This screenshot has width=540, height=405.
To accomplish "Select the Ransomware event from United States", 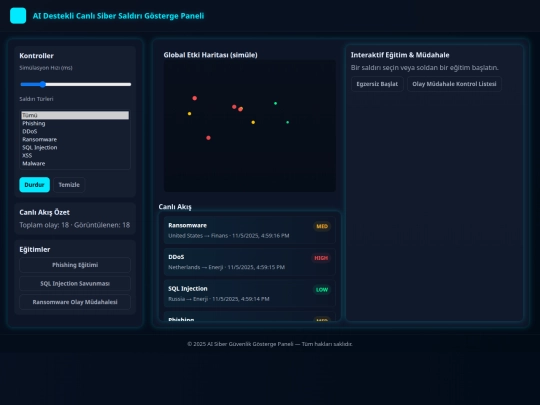I will pos(250,230).
